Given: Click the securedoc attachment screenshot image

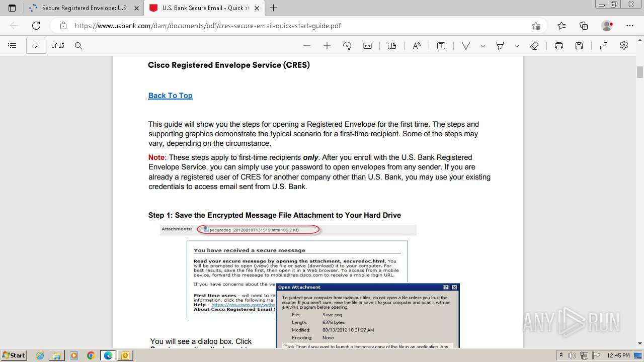Looking at the screenshot, I should (288, 230).
